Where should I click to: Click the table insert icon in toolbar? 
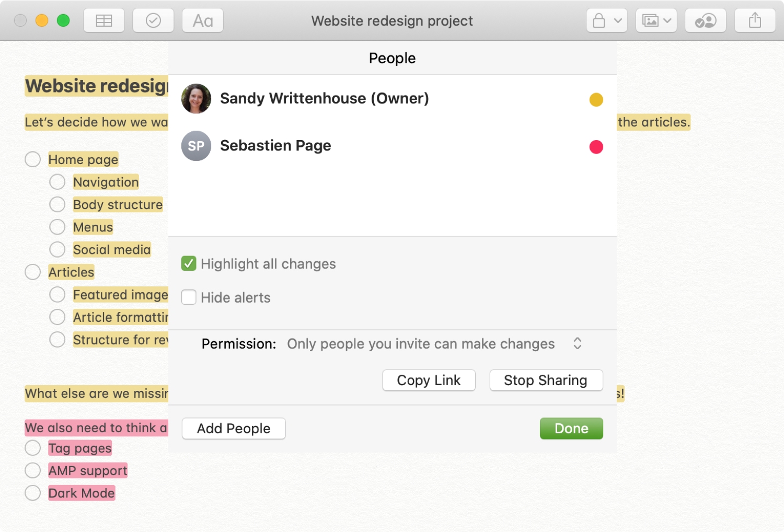pyautogui.click(x=104, y=21)
